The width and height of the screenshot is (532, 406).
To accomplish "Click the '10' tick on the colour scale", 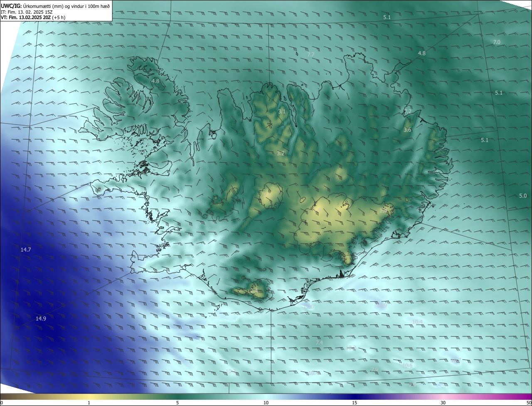I will coord(266,403).
